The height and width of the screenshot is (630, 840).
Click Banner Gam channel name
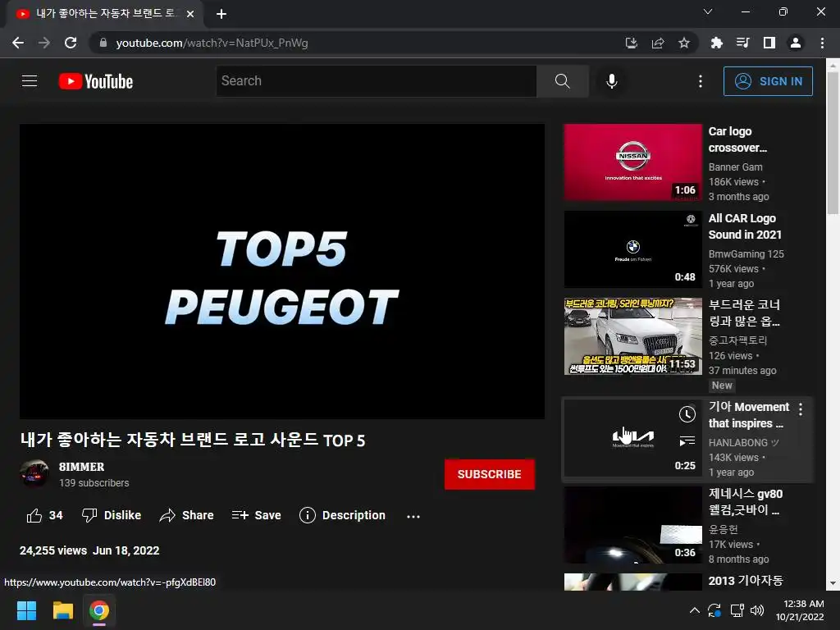[x=735, y=167]
